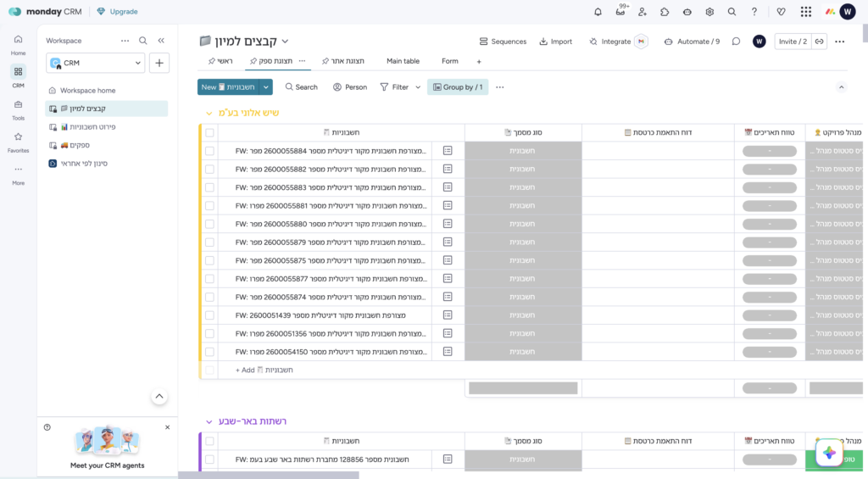Open CRM in the left rail

point(19,76)
